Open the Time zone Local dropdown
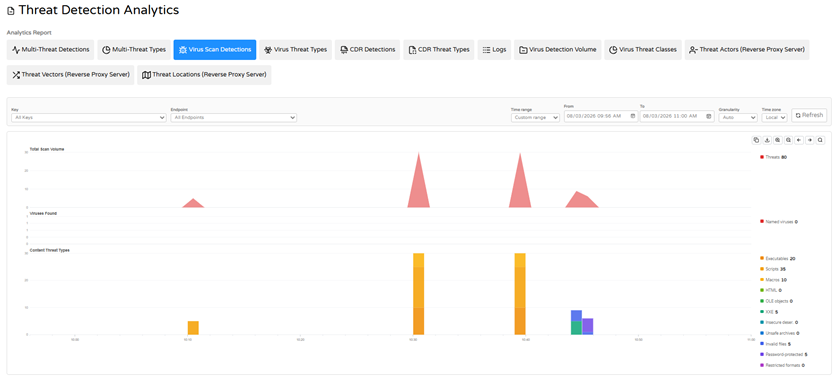This screenshot has height=380, width=836. coord(774,117)
